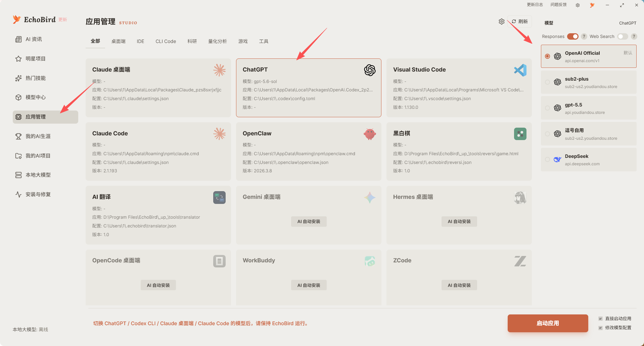Click Claude Code version 2.1.193 text
The height and width of the screenshot is (346, 644).
click(110, 171)
